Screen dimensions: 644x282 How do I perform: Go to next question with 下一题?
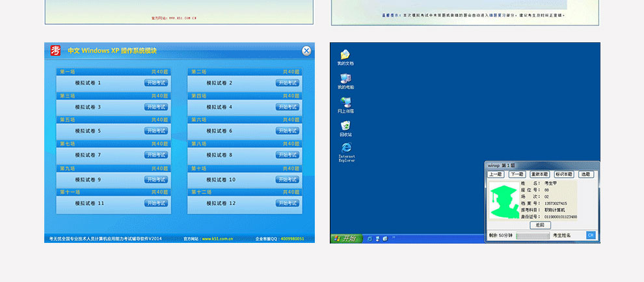coord(517,175)
